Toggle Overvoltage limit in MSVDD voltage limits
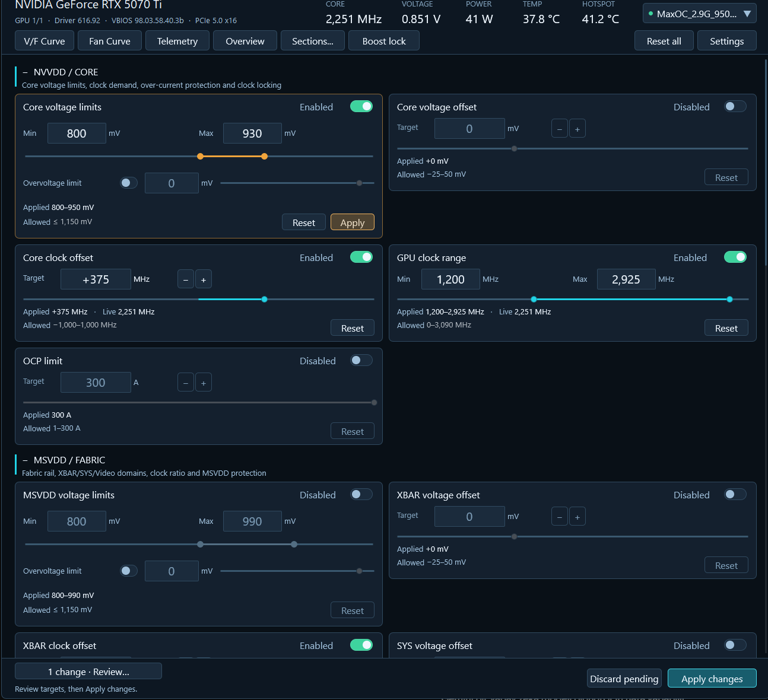768x700 pixels. click(129, 571)
